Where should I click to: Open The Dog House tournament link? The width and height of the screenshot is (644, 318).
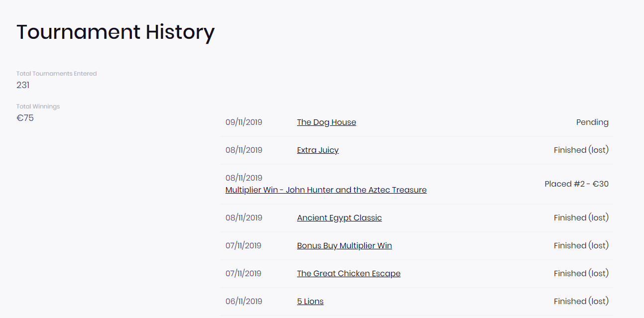pyautogui.click(x=326, y=122)
